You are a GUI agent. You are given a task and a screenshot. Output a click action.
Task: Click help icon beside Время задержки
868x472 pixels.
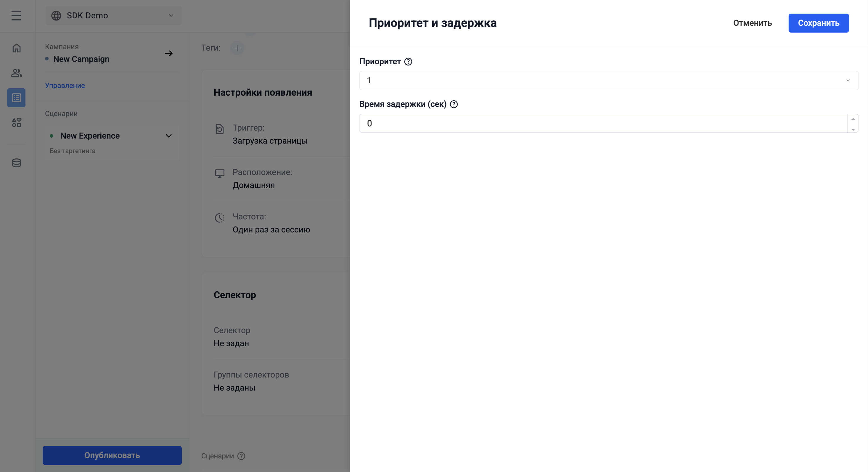click(454, 104)
